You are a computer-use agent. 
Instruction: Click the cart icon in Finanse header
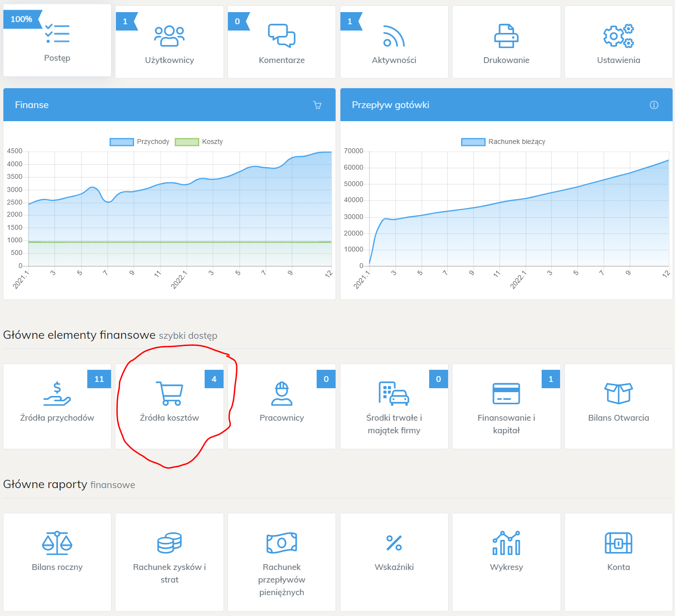(x=317, y=105)
